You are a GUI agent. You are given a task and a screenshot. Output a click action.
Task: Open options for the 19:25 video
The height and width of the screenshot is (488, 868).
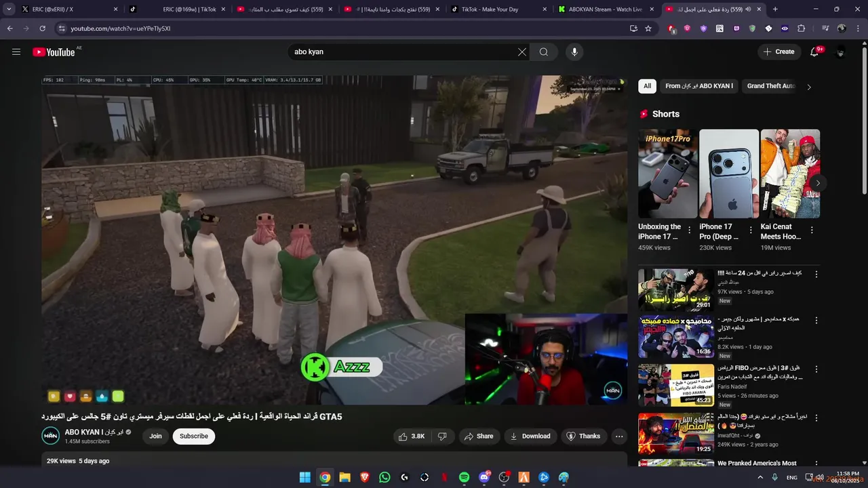(x=816, y=418)
